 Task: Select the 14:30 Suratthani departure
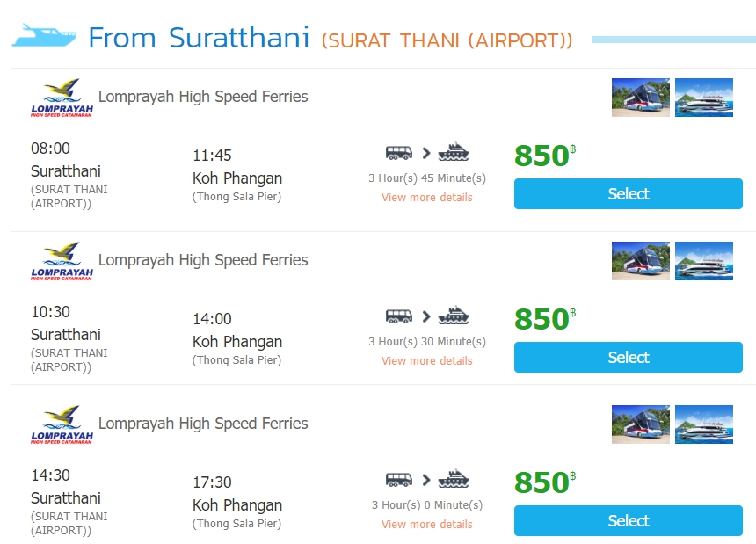pos(628,521)
